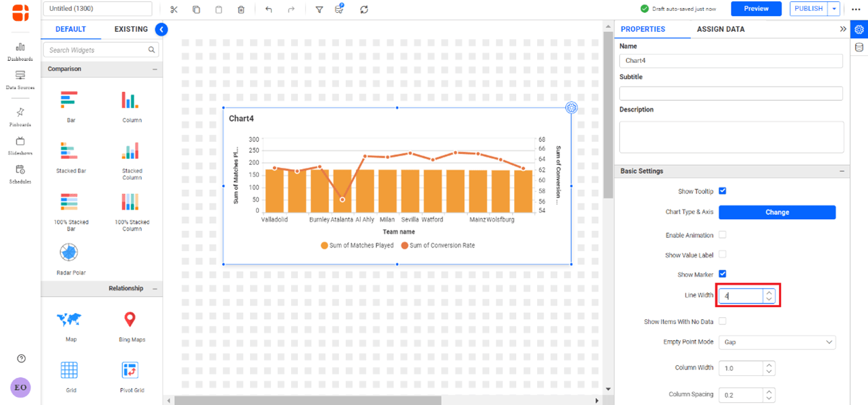The height and width of the screenshot is (405, 868).
Task: Enable the Enable Animation checkbox
Action: click(722, 235)
